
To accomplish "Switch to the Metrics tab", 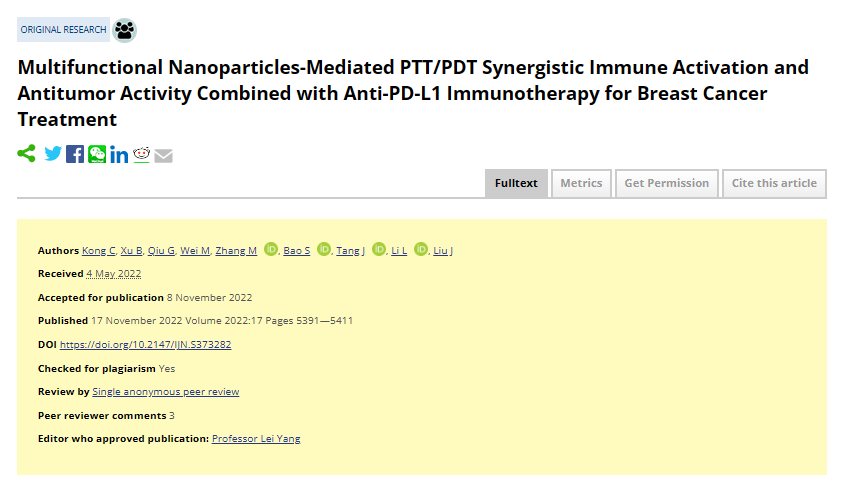I will (581, 183).
